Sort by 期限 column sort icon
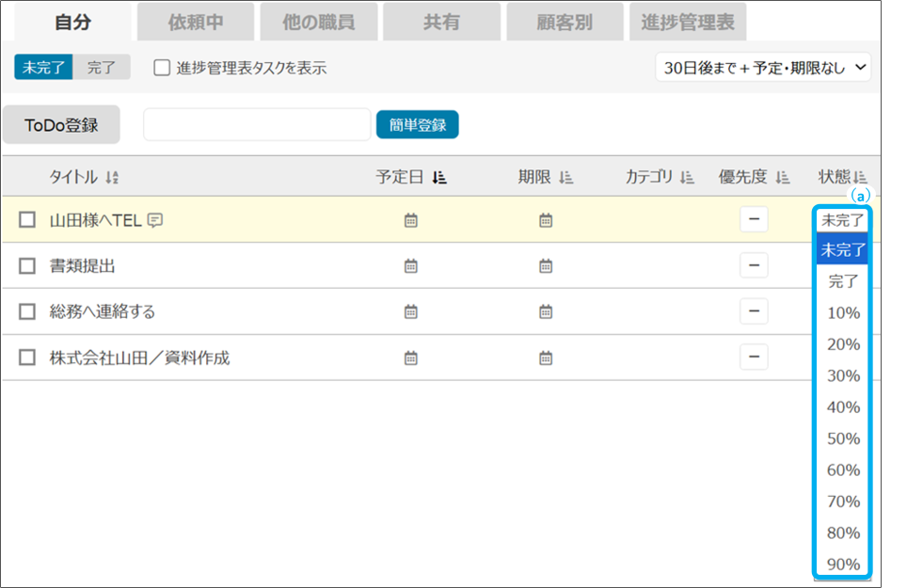Screen dimensions: 907x588 [565, 177]
